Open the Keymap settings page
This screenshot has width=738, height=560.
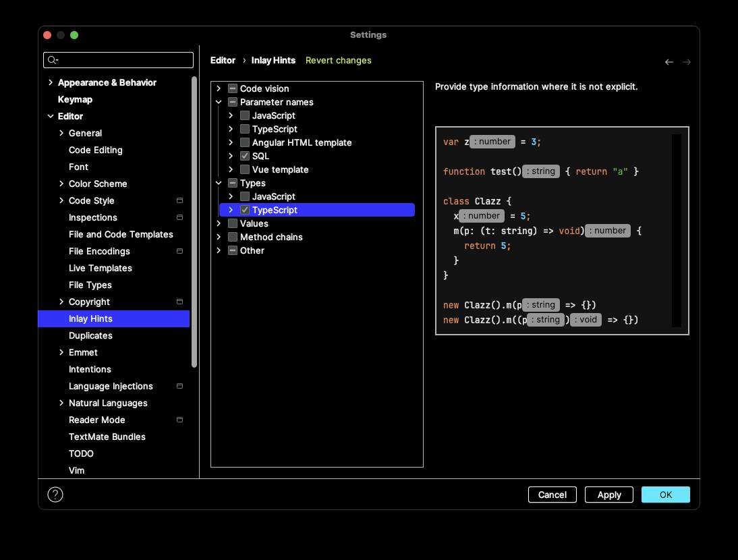(75, 99)
